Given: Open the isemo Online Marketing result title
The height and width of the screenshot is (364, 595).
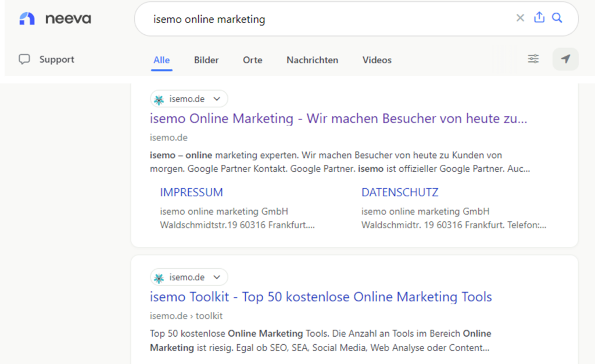Looking at the screenshot, I should [339, 118].
